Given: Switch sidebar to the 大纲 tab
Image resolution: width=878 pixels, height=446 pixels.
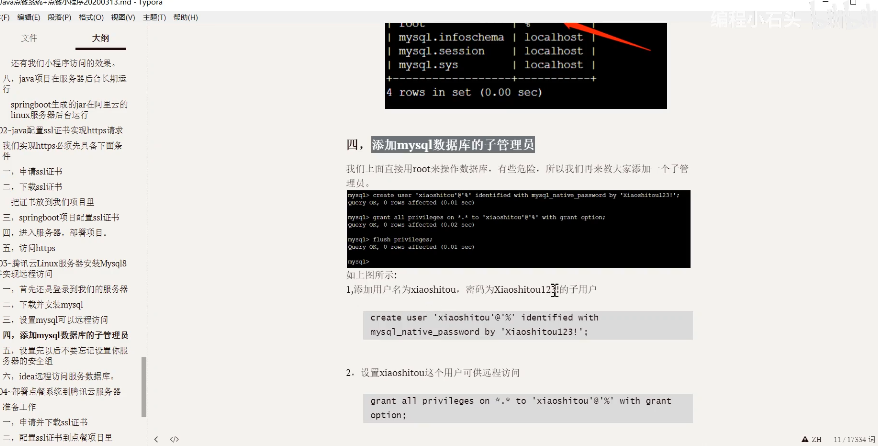Looking at the screenshot, I should pyautogui.click(x=101, y=38).
